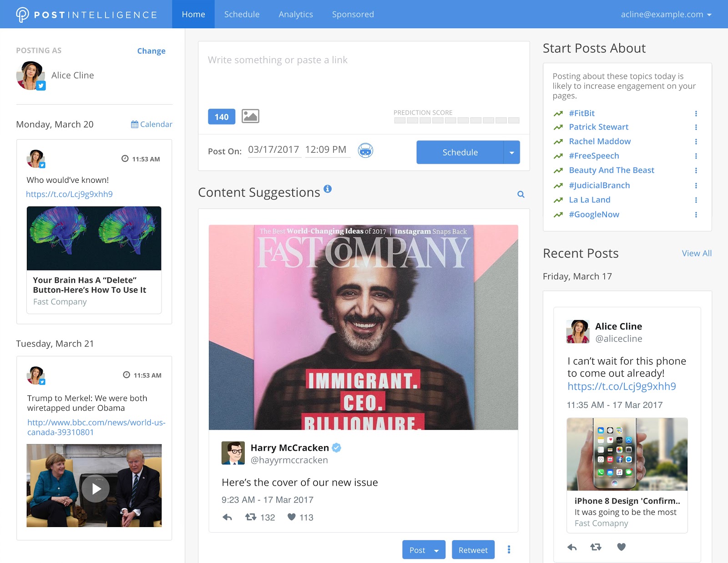
Task: Open the Sponsored tab
Action: point(353,15)
